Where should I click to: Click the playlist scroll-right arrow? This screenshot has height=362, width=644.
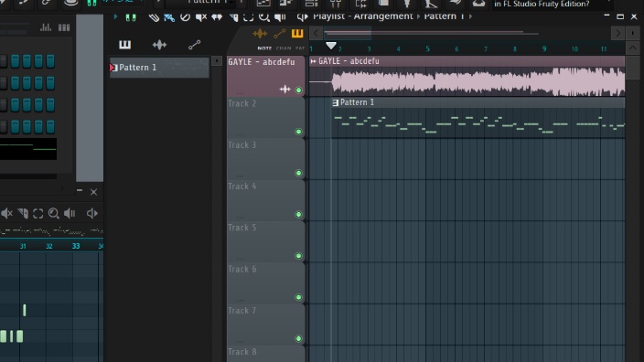[x=617, y=33]
